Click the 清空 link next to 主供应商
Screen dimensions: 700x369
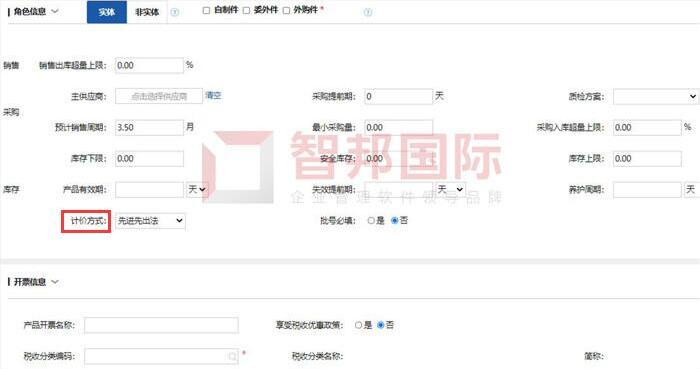point(213,95)
